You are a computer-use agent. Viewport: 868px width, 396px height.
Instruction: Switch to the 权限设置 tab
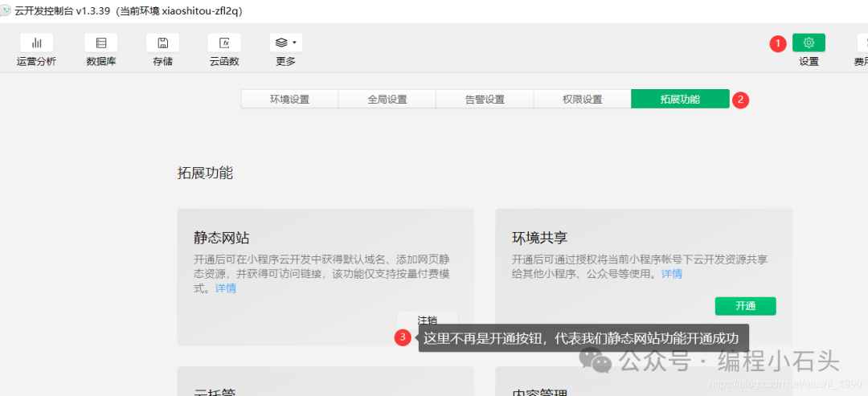583,100
